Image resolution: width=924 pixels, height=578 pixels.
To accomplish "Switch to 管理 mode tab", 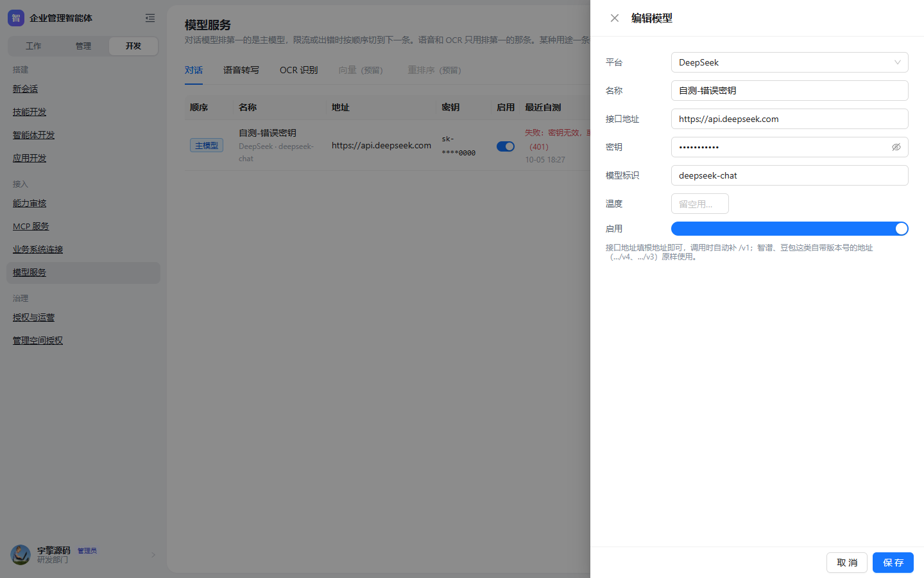I will coord(83,46).
